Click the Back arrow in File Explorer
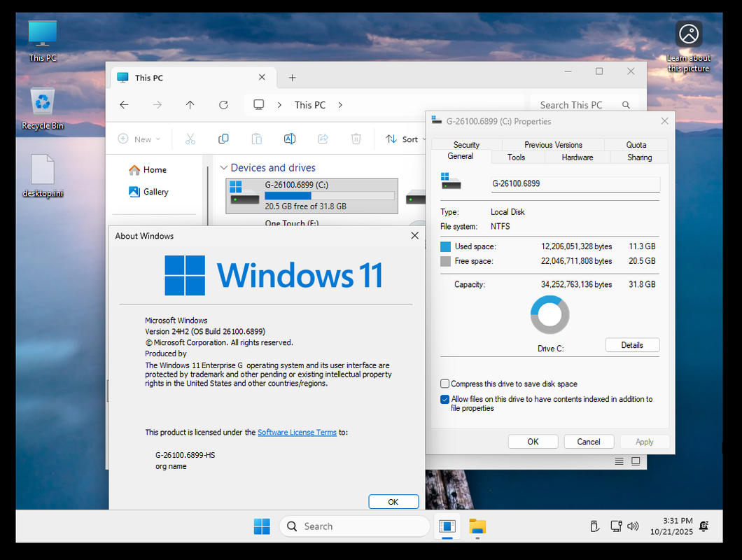742x560 pixels. click(124, 104)
